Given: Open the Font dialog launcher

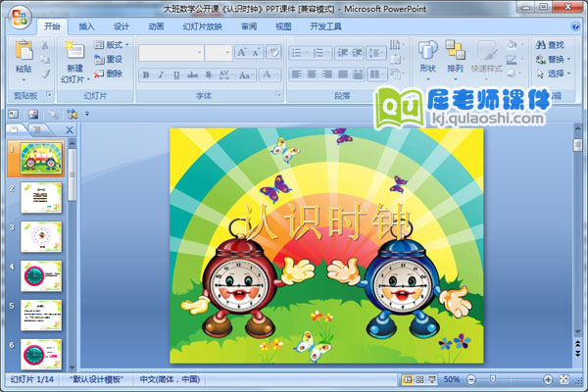Looking at the screenshot, I should pyautogui.click(x=278, y=94).
